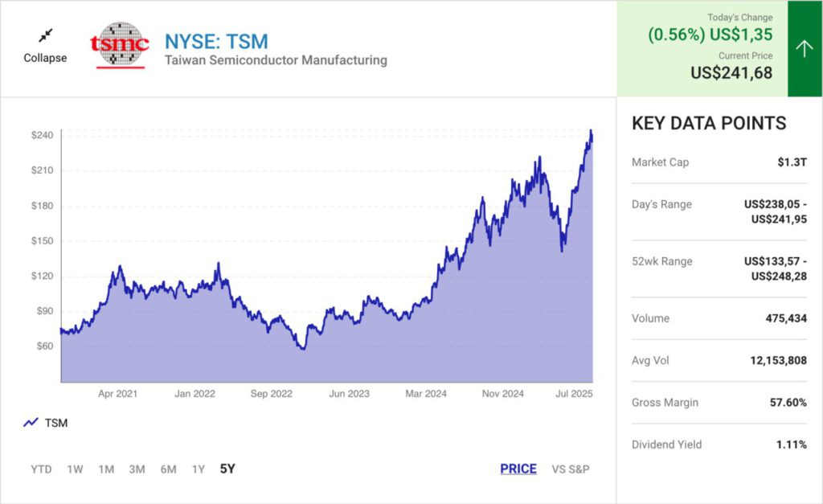The height and width of the screenshot is (504, 823).
Task: Switch chart to 3M range
Action: click(137, 469)
